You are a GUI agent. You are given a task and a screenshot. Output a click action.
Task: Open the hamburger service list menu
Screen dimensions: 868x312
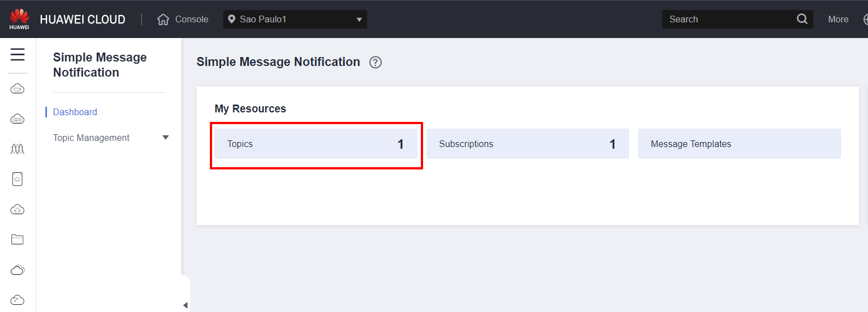click(x=17, y=54)
